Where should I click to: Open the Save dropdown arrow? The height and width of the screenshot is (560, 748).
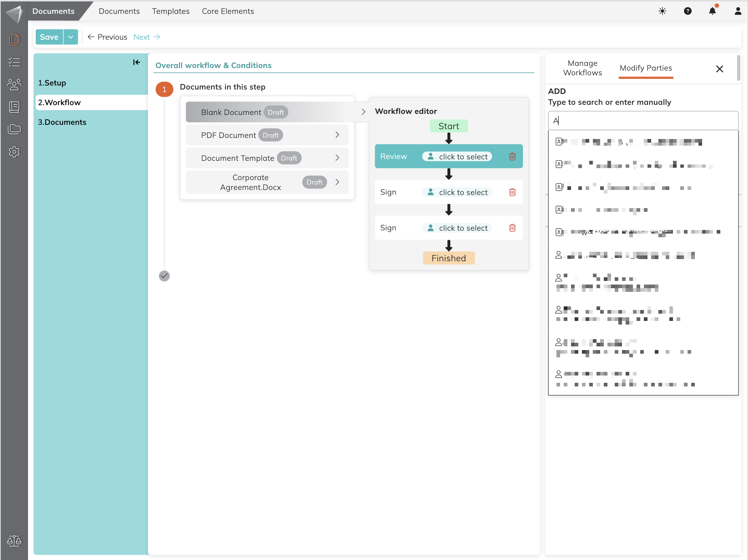(71, 37)
